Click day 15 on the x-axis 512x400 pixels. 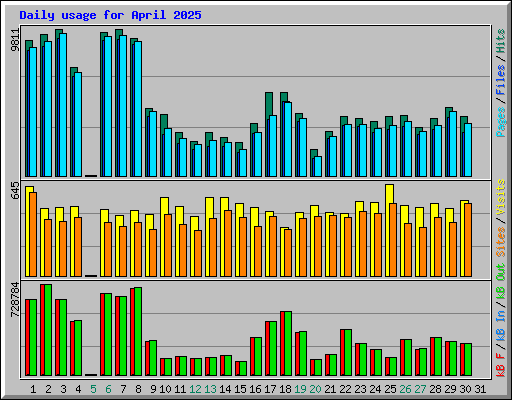coord(240,389)
